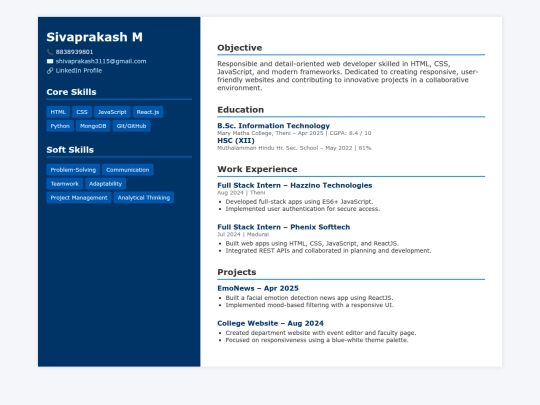
Task: Click the facial emotion detection bullet
Action: tap(309, 298)
